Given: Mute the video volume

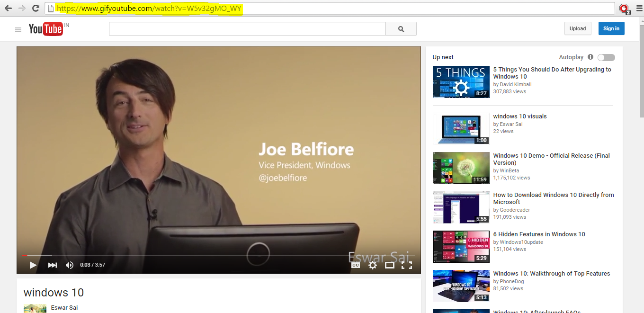Looking at the screenshot, I should click(70, 265).
